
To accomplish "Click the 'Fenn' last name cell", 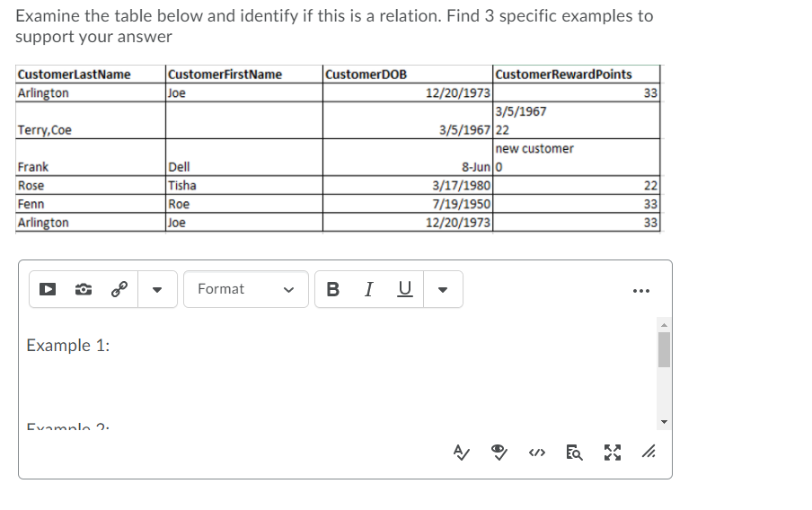I will click(91, 204).
